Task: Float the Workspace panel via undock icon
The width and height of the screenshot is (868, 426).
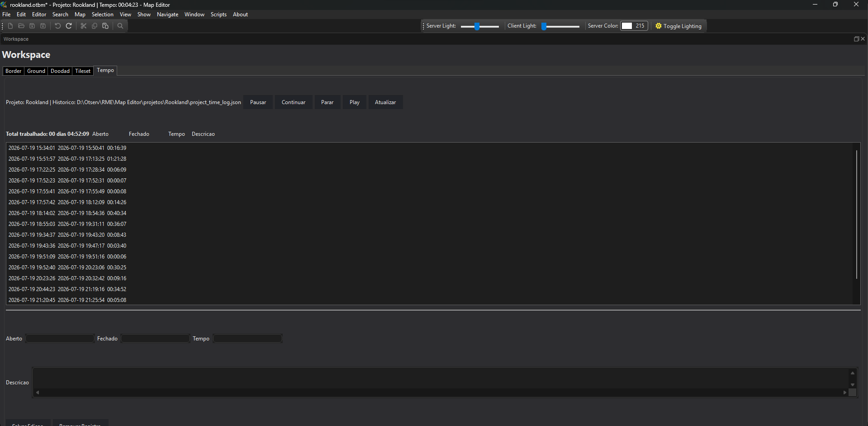Action: [856, 39]
